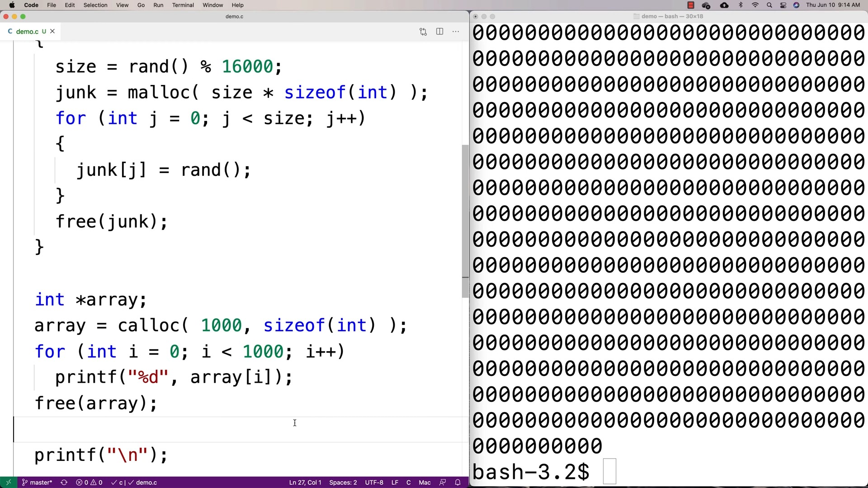This screenshot has height=488, width=868.
Task: Split the editor to the right
Action: 439,32
